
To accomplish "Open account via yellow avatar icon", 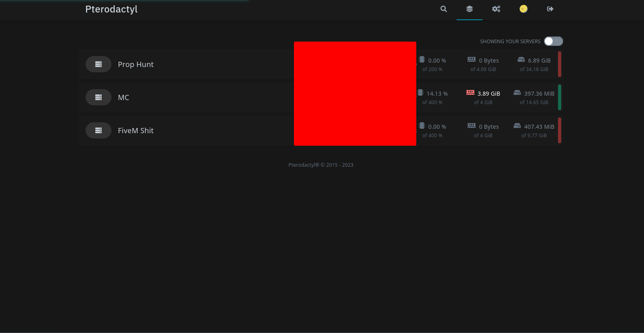I will tap(523, 9).
